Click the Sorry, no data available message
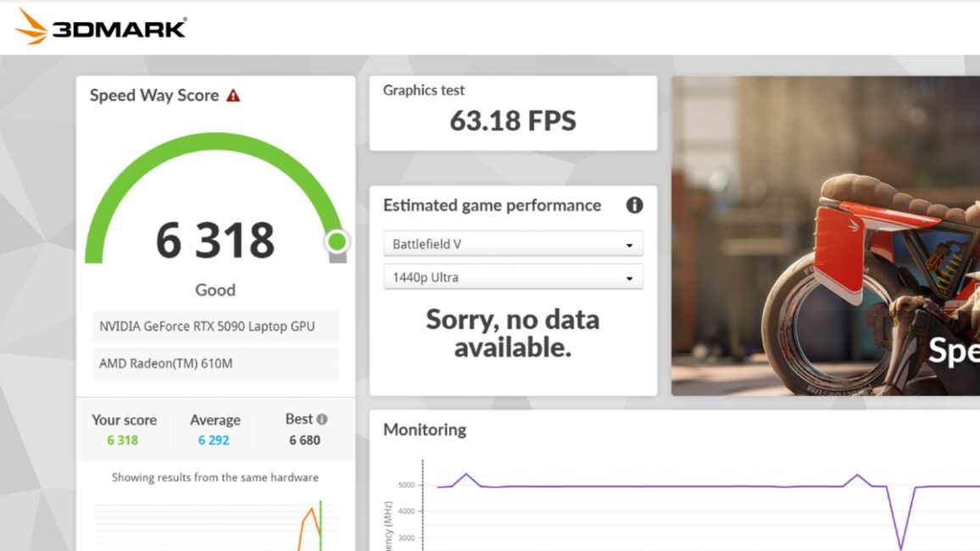The height and width of the screenshot is (551, 980). (513, 333)
